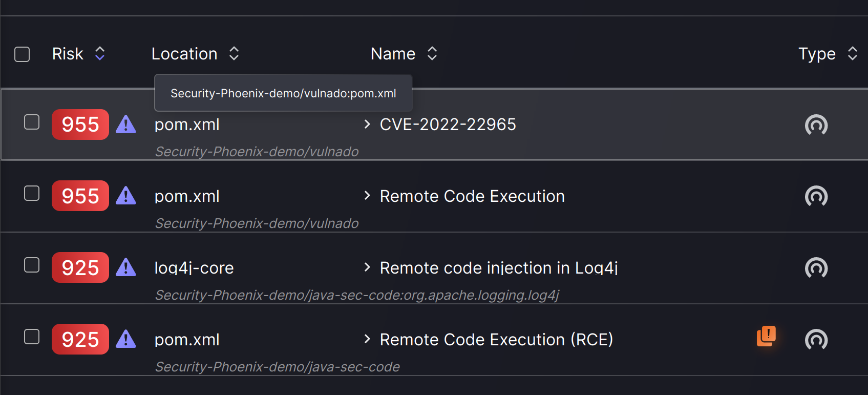Expand the Remote code injection in Log4j row

pyautogui.click(x=367, y=267)
